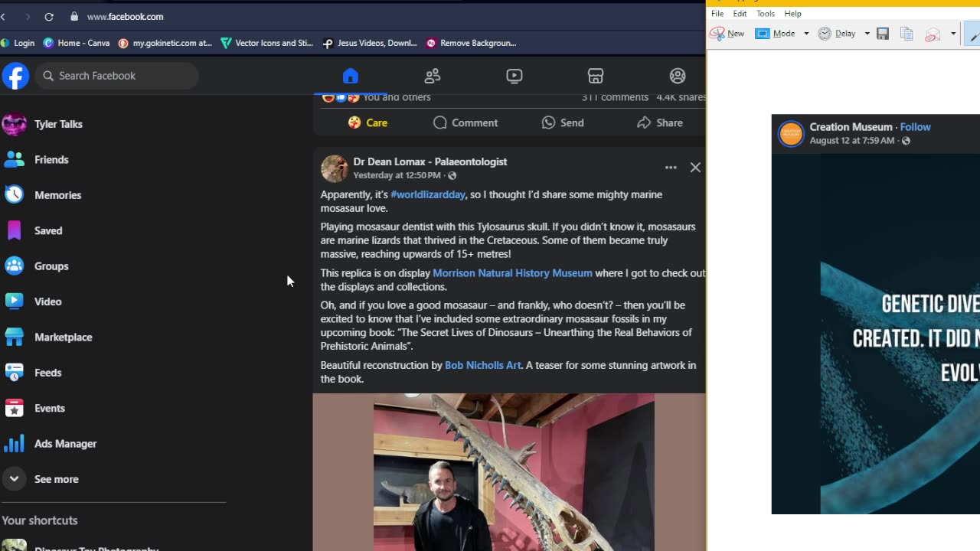Open Dr Dean Lomax profile picture
980x551 pixels.
(334, 168)
